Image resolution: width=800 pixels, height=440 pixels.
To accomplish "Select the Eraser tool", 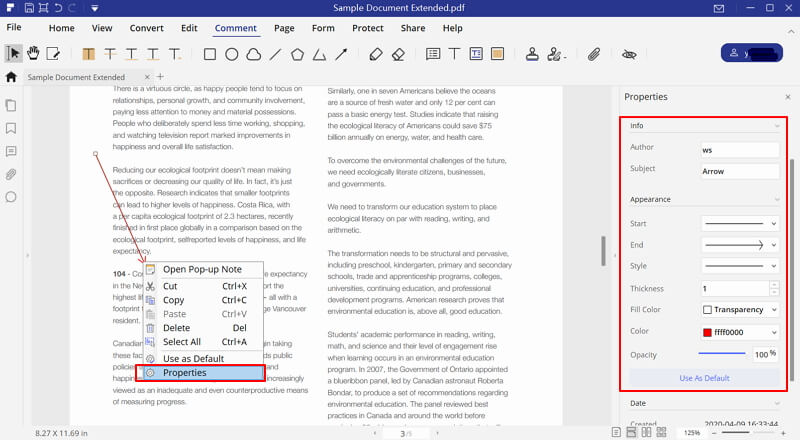I will pyautogui.click(x=398, y=54).
